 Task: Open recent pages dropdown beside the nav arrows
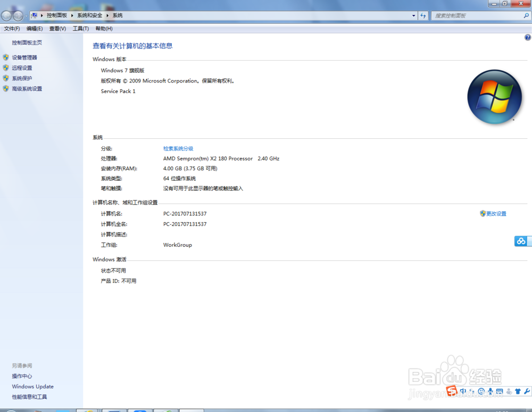tap(26, 16)
